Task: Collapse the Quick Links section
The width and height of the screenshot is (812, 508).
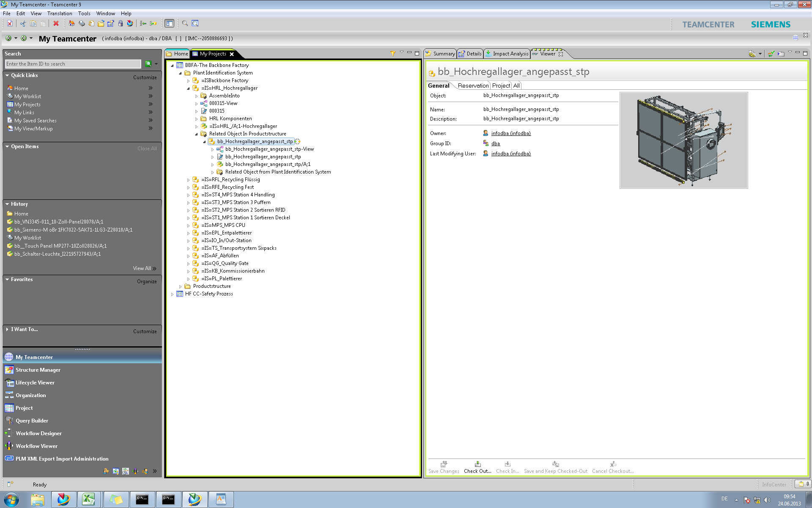Action: click(x=7, y=75)
